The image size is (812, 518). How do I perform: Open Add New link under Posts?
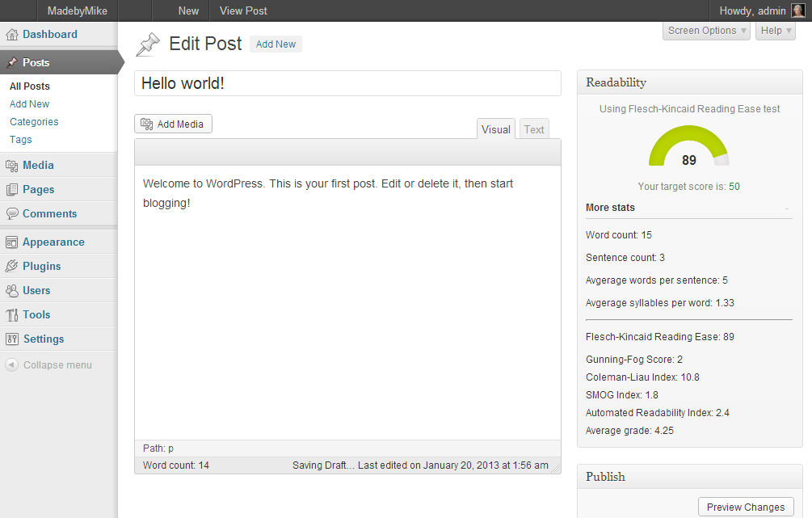coord(30,104)
